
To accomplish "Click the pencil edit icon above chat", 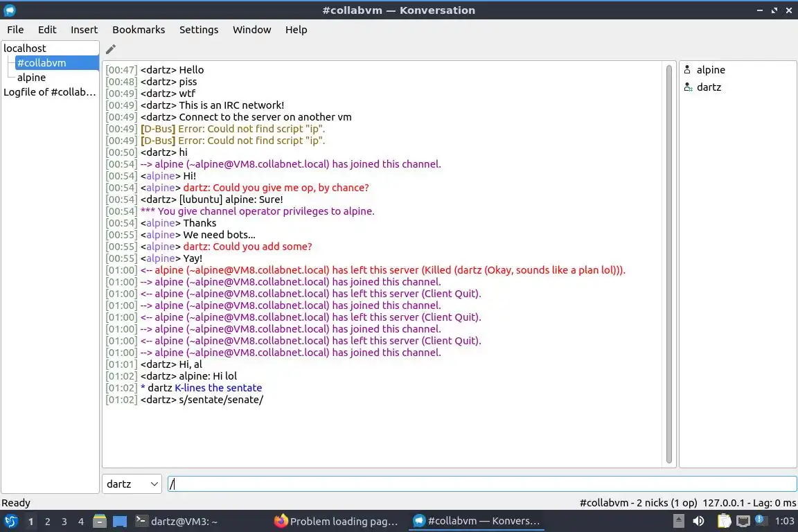I will click(110, 49).
